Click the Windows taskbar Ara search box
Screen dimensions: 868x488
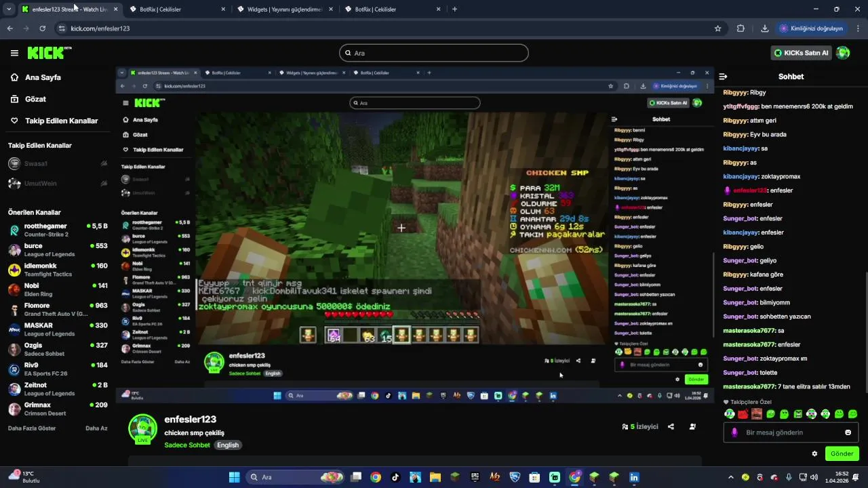296,477
